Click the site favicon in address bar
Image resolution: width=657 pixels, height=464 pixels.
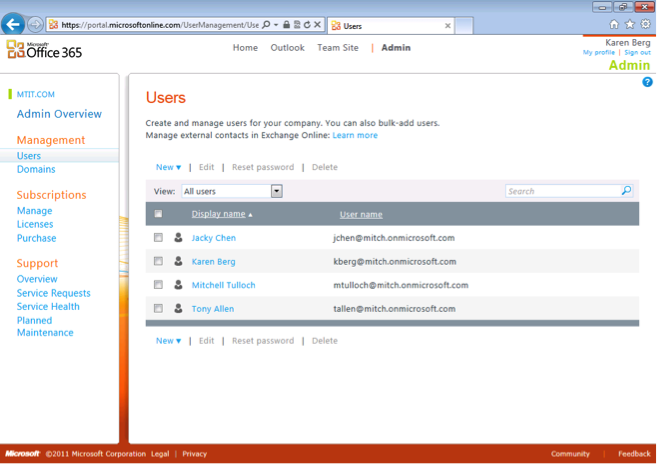click(x=53, y=25)
